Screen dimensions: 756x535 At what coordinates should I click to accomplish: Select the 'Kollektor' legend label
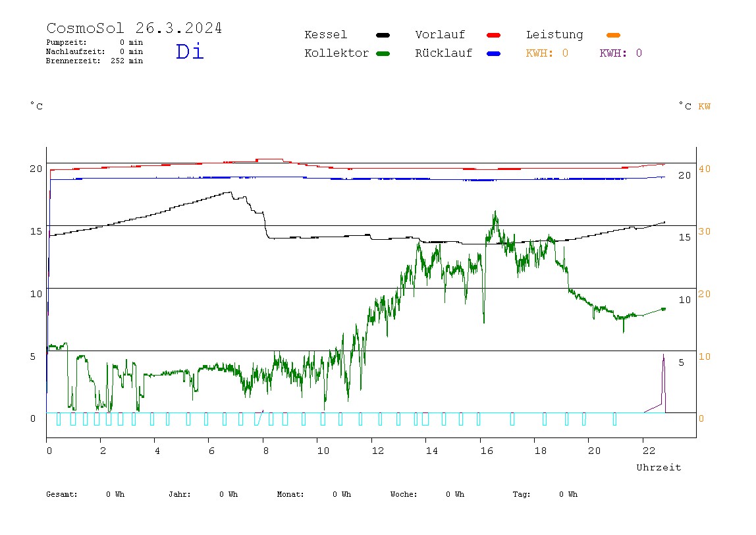coord(337,53)
